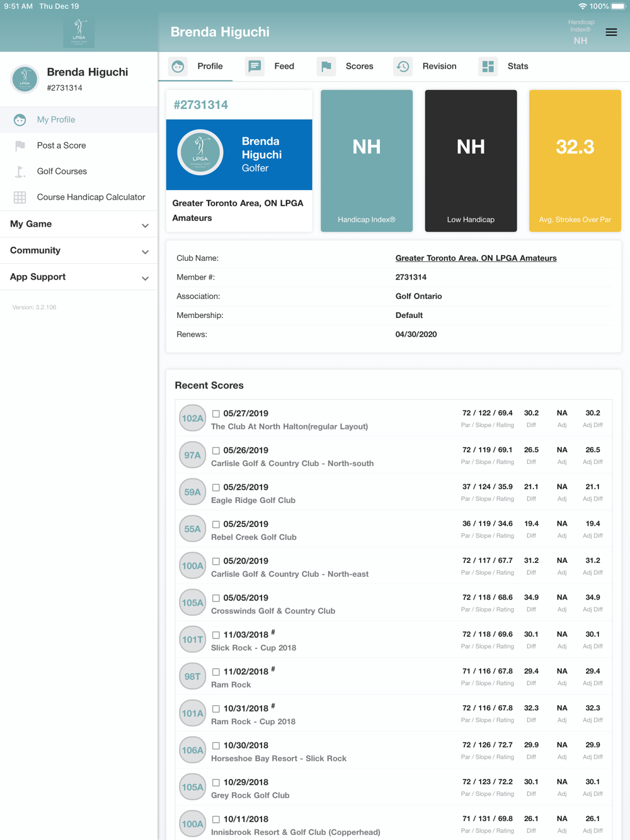The image size is (630, 840).
Task: Open Greater Toronto Area club name link
Action: pos(476,258)
